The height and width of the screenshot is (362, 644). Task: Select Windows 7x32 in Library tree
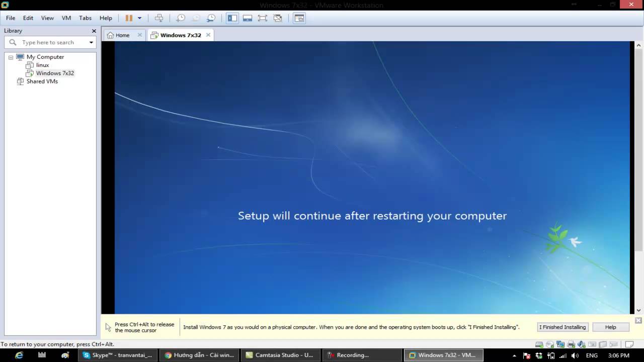[x=55, y=73]
